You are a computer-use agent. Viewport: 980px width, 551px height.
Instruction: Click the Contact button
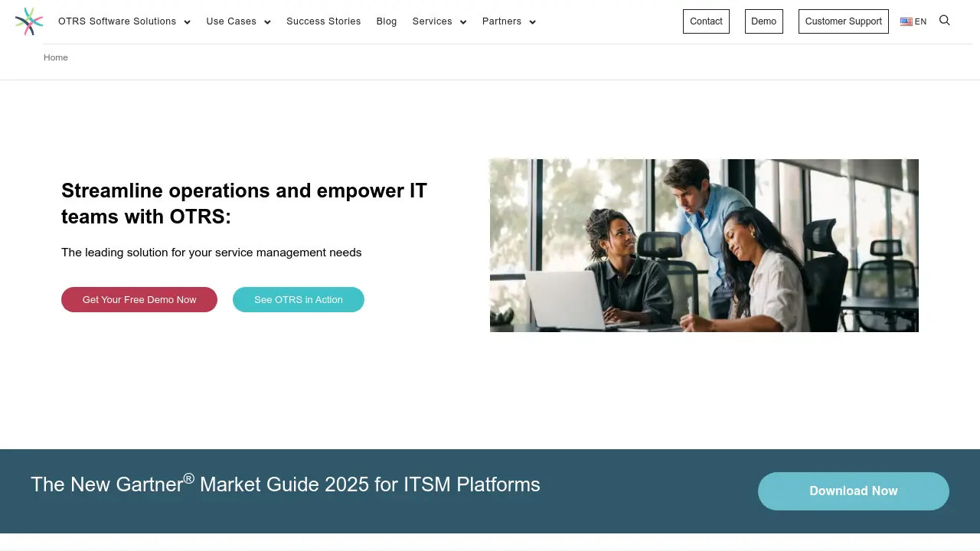[705, 21]
